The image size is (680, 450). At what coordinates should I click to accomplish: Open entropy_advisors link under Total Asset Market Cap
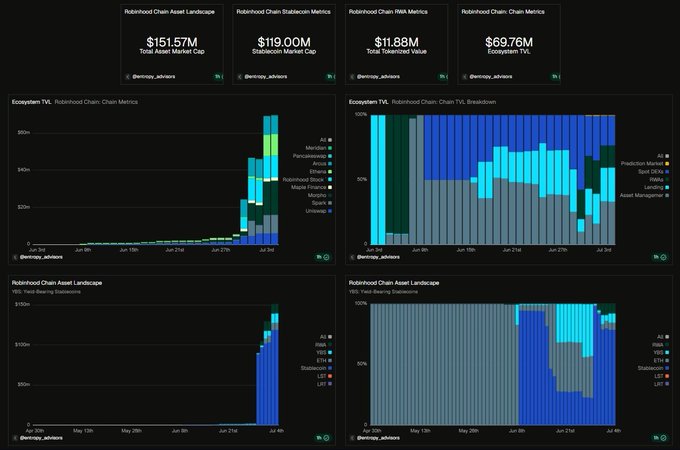(x=154, y=77)
